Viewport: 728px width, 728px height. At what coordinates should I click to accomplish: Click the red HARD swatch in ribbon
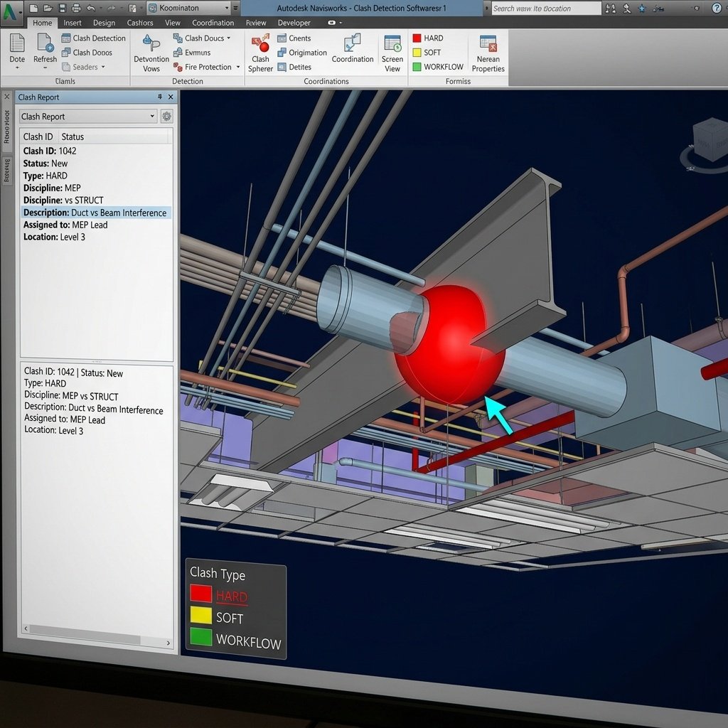pos(417,38)
